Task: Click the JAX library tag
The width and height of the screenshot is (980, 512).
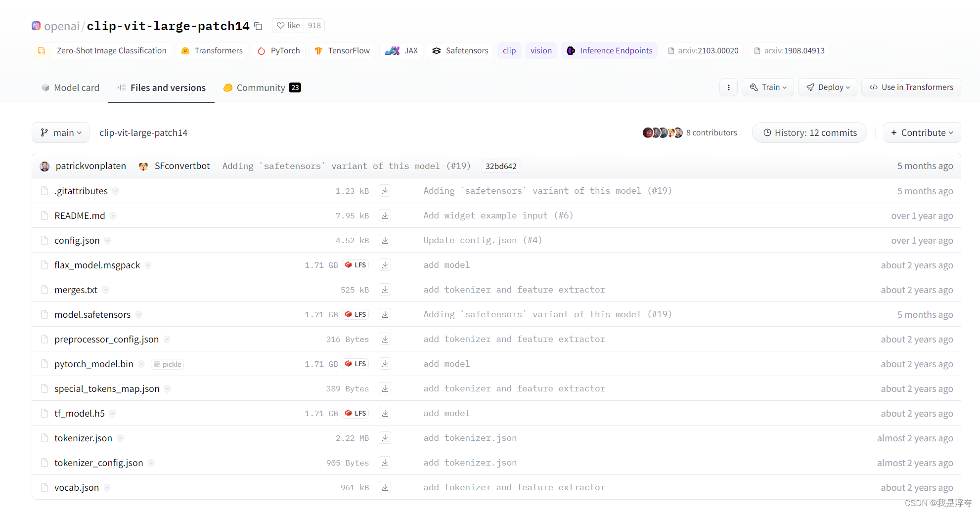Action: click(x=401, y=51)
